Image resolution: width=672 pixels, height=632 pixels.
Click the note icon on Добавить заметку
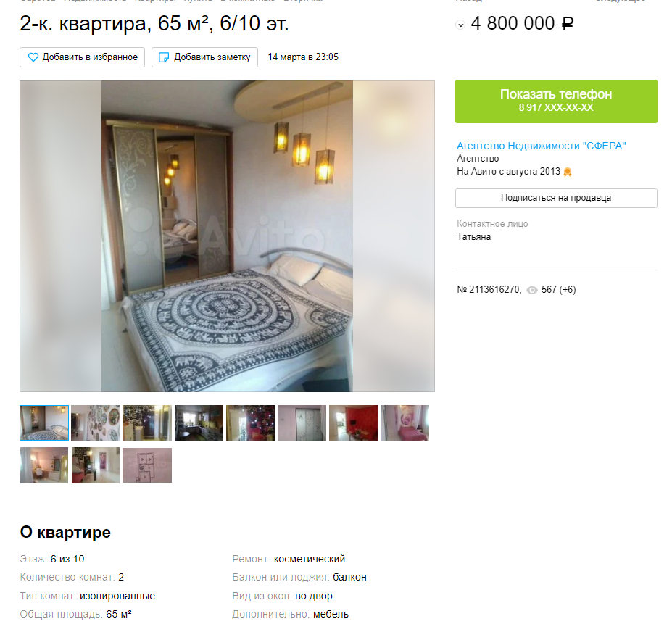click(x=164, y=57)
